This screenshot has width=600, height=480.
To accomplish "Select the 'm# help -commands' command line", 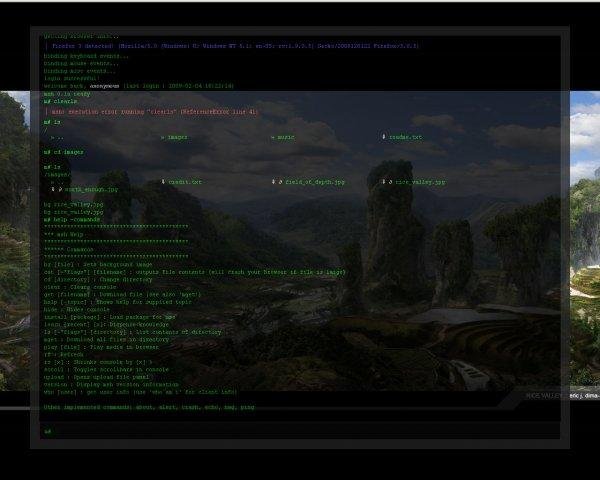I will (x=72, y=219).
